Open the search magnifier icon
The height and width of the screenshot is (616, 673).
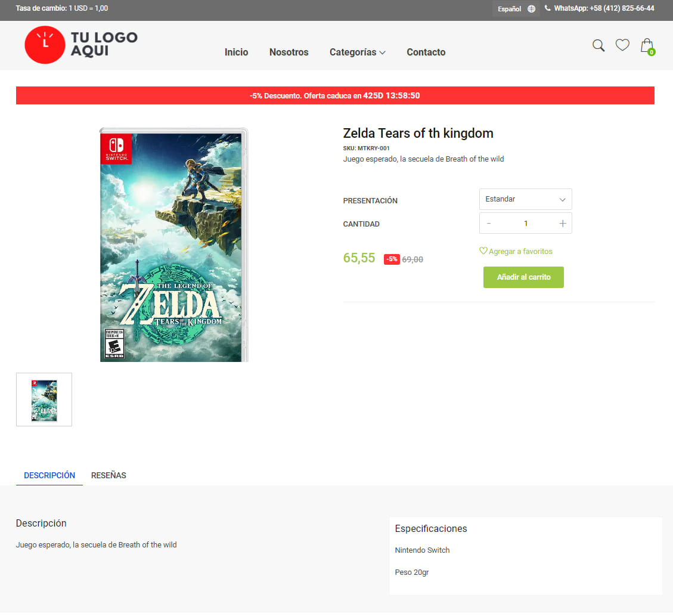tap(598, 45)
